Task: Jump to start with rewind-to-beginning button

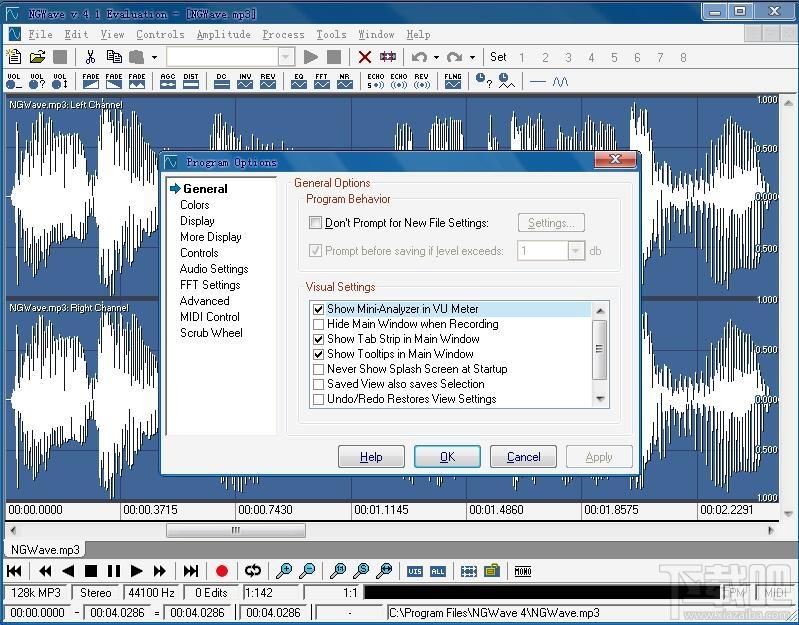Action: (x=15, y=571)
